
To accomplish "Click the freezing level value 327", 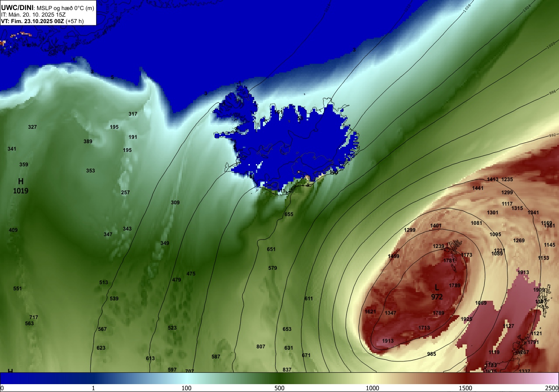I will (x=32, y=127).
